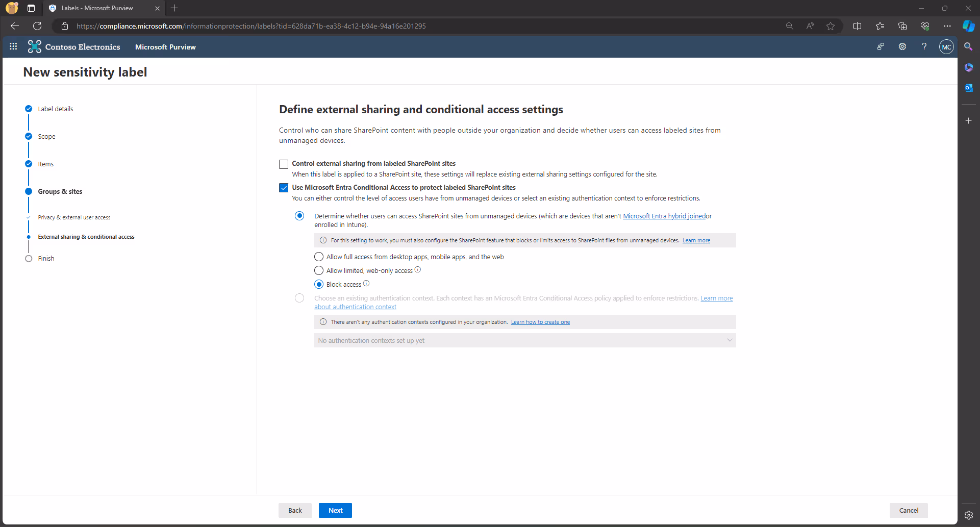Expand the No authentication contexts dropdown

pyautogui.click(x=525, y=340)
